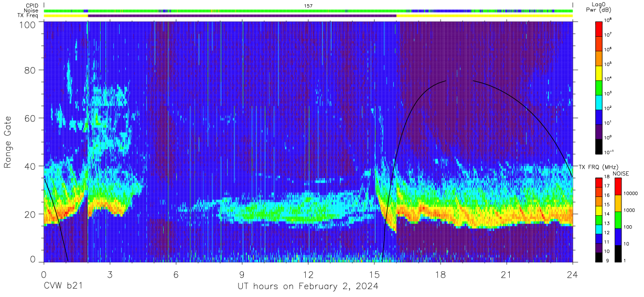The height and width of the screenshot is (297, 644).
Task: Click the 3 tick on UT hours axis
Action: [x=110, y=274]
